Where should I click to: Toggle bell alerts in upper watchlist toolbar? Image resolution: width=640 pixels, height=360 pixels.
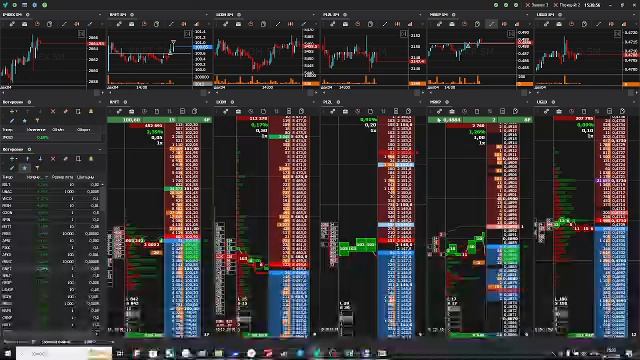pyautogui.click(x=91, y=111)
